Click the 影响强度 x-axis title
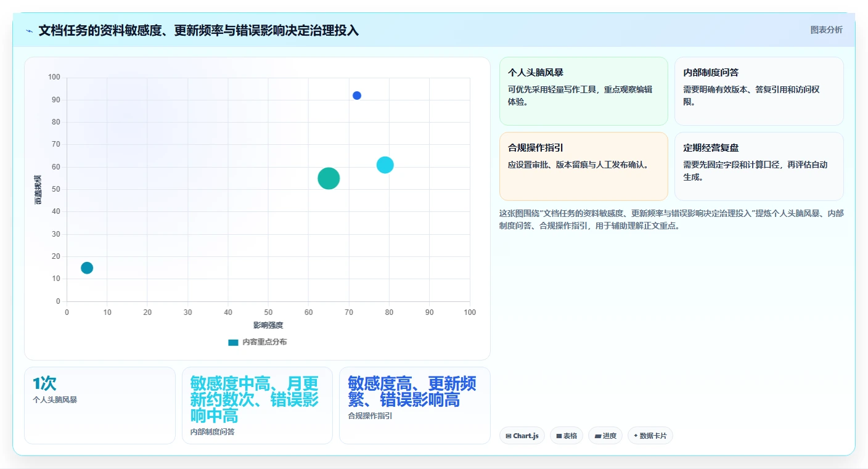This screenshot has height=469, width=868. click(x=268, y=325)
